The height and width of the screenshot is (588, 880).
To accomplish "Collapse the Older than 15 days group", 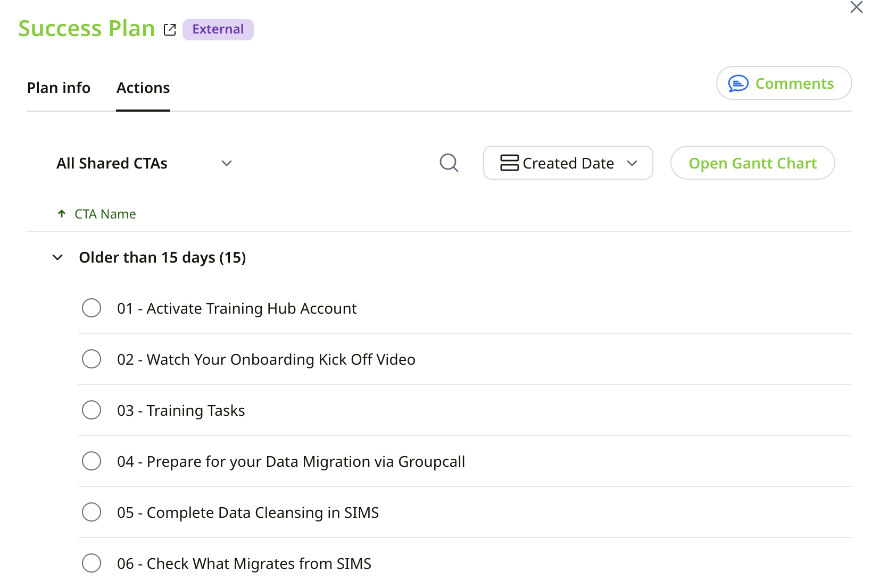I will pyautogui.click(x=57, y=258).
